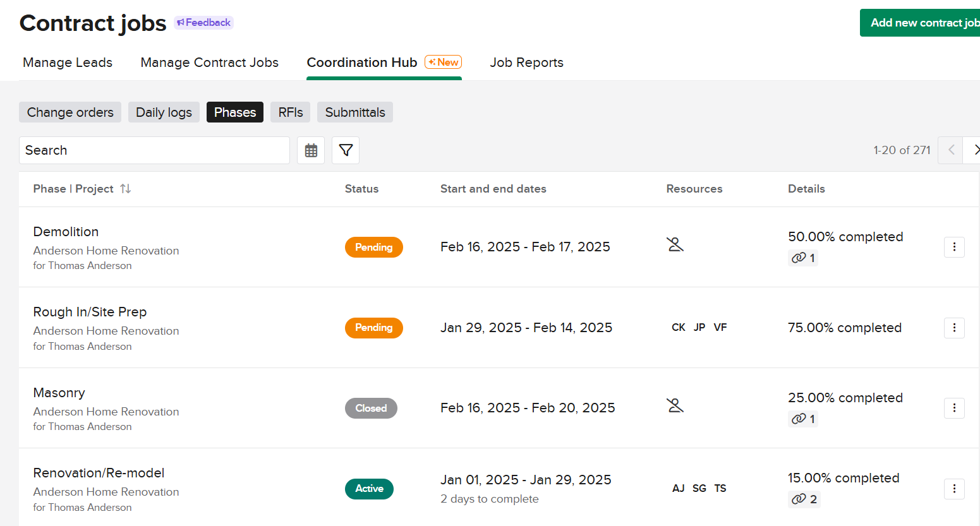The height and width of the screenshot is (526, 980).
Task: Click 50.00% completed text
Action: pos(845,237)
